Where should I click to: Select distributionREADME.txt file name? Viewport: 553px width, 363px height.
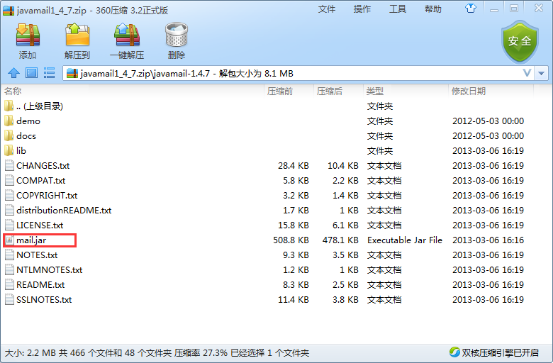click(x=64, y=210)
